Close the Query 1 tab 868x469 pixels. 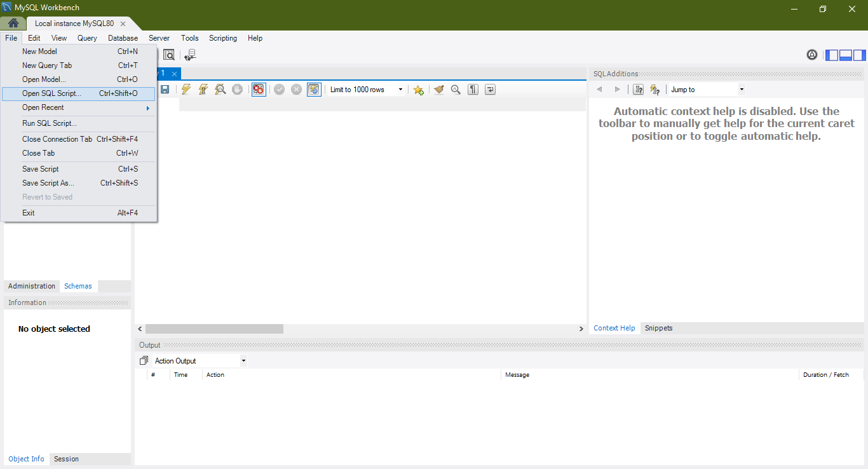174,74
